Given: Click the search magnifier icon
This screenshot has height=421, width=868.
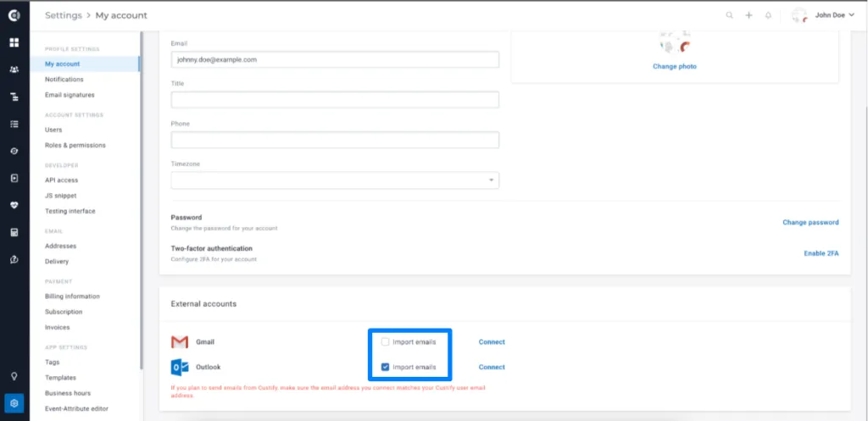Looking at the screenshot, I should (x=730, y=15).
